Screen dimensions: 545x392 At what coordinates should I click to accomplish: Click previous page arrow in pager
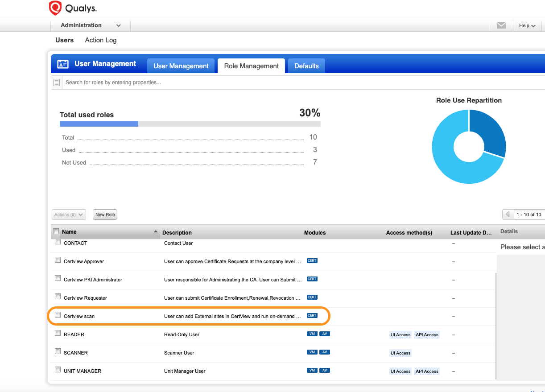click(x=508, y=215)
